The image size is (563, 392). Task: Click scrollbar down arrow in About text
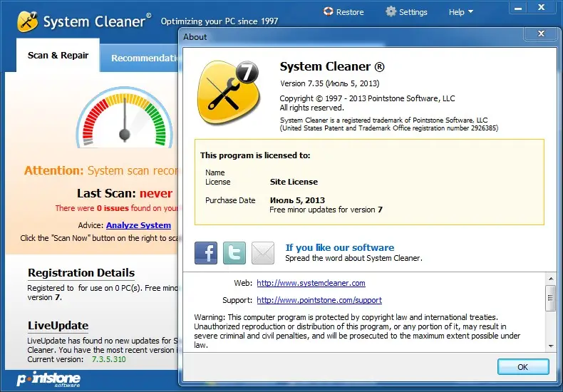pos(551,346)
